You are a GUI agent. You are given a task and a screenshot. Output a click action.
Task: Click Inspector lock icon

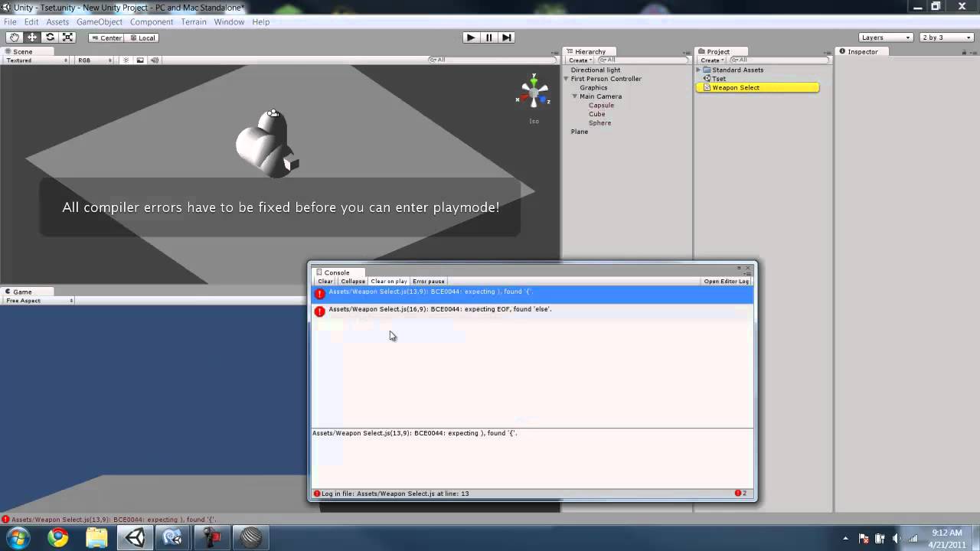point(964,51)
